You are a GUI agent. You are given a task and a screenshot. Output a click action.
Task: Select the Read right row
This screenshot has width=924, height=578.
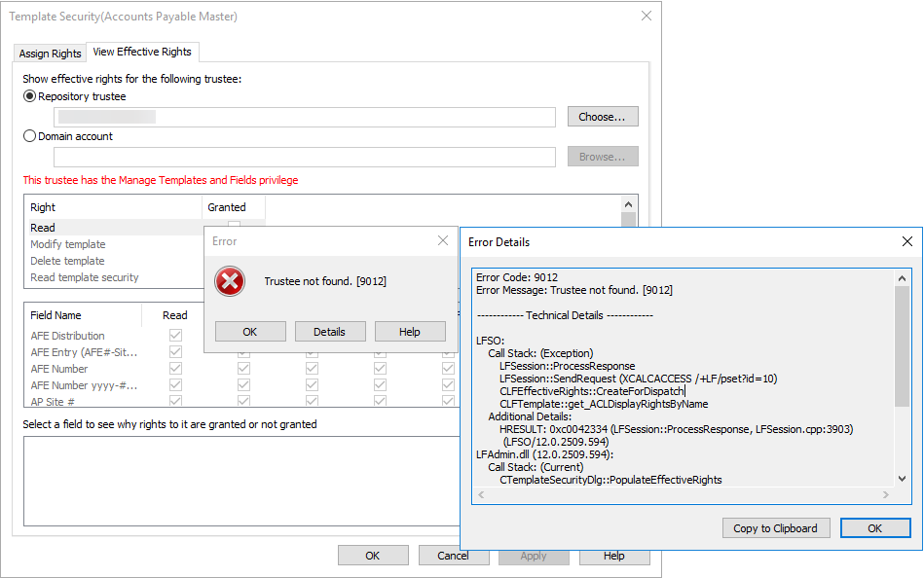click(116, 228)
